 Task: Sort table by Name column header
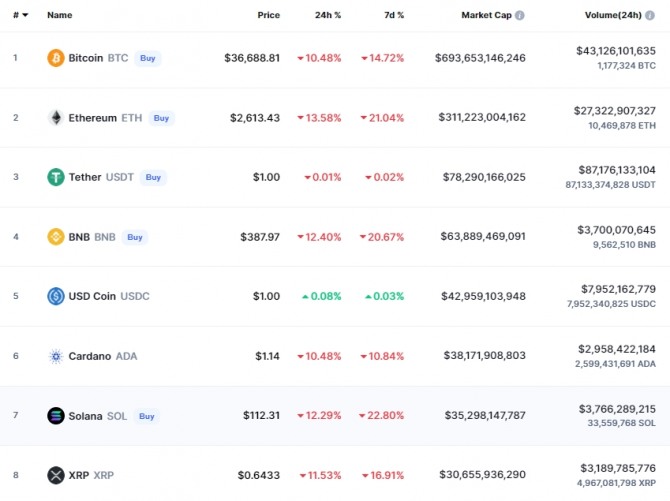60,16
